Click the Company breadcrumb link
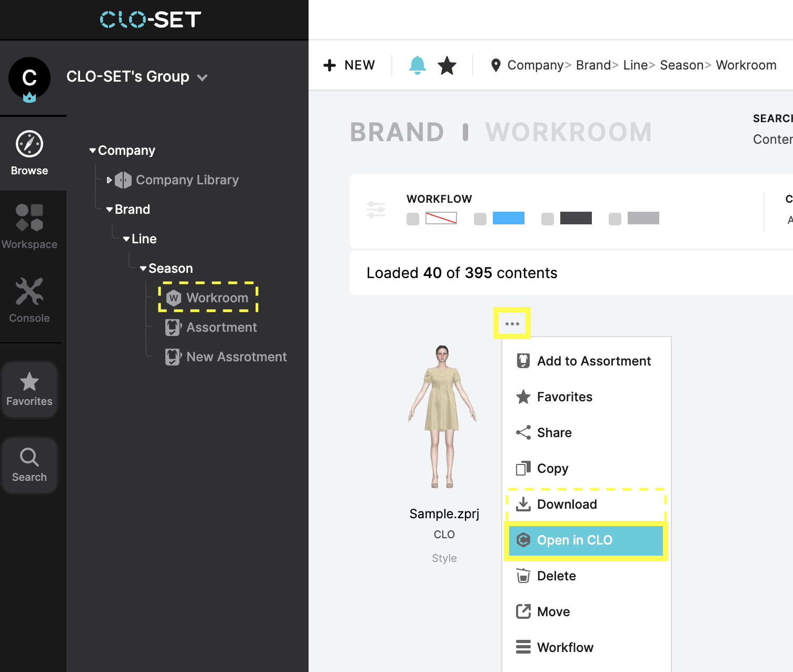793x672 pixels. tap(536, 65)
